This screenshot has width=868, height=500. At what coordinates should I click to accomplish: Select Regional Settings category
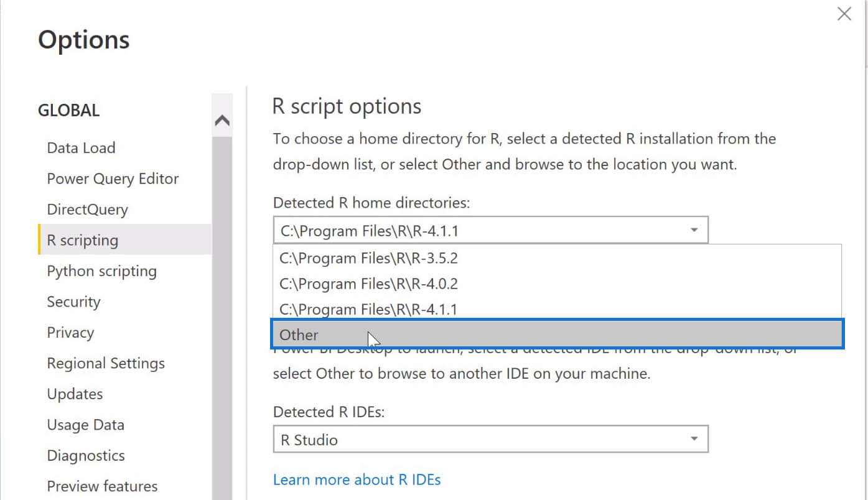(106, 363)
